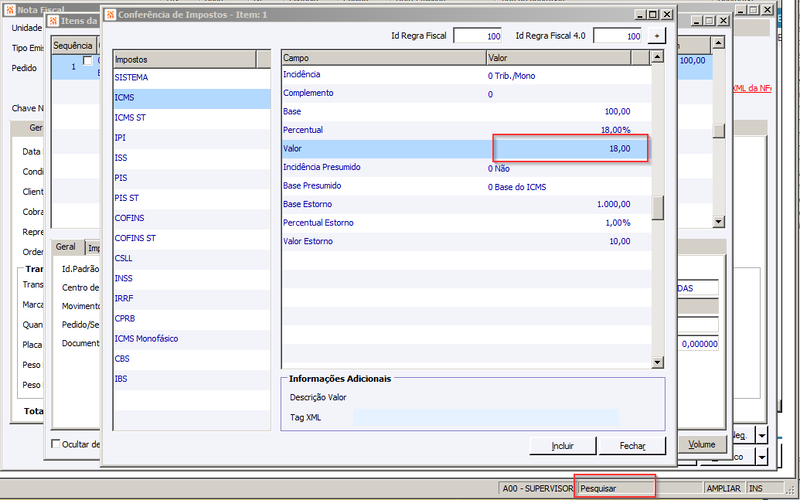Viewport: 800px width, 500px height.
Task: Click the Sequência column header
Action: tap(73, 45)
